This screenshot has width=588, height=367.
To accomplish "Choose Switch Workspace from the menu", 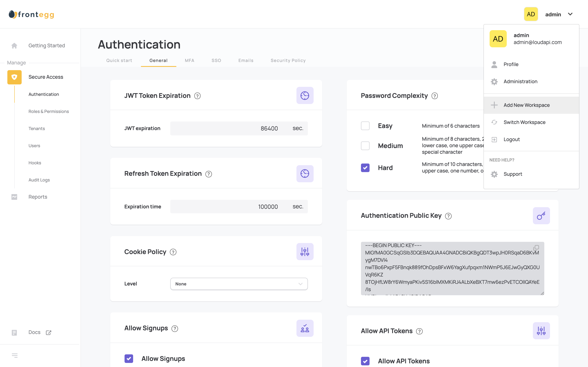I will (524, 122).
